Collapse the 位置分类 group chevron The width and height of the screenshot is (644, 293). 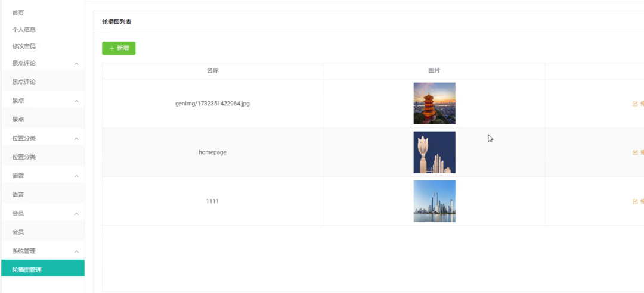click(76, 139)
